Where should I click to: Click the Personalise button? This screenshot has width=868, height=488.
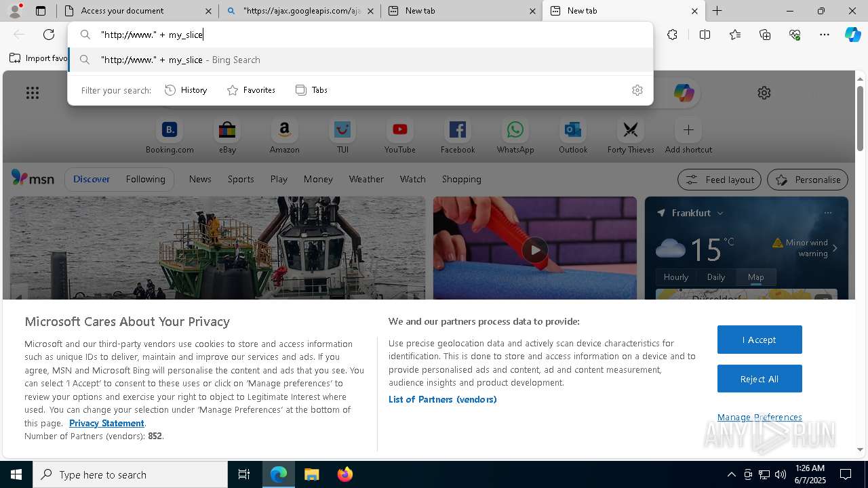point(808,180)
